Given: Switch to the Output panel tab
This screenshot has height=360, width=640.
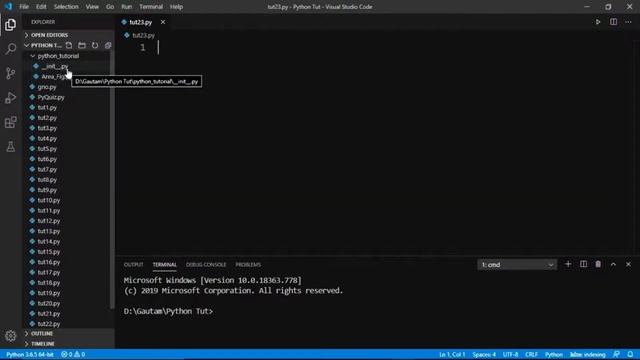Looking at the screenshot, I should tap(133, 265).
